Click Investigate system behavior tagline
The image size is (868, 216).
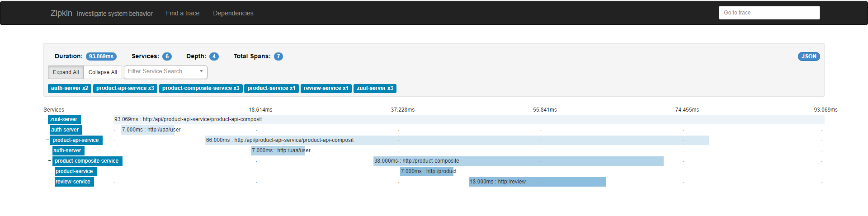(115, 14)
